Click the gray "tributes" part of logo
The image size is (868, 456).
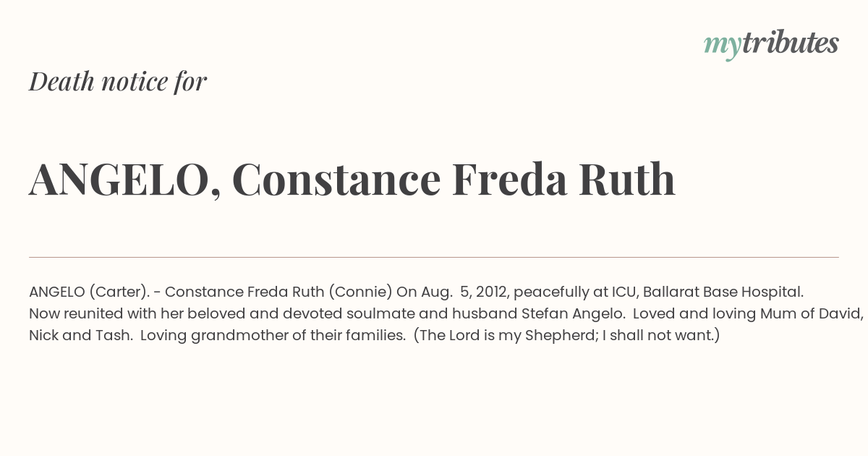click(x=791, y=43)
